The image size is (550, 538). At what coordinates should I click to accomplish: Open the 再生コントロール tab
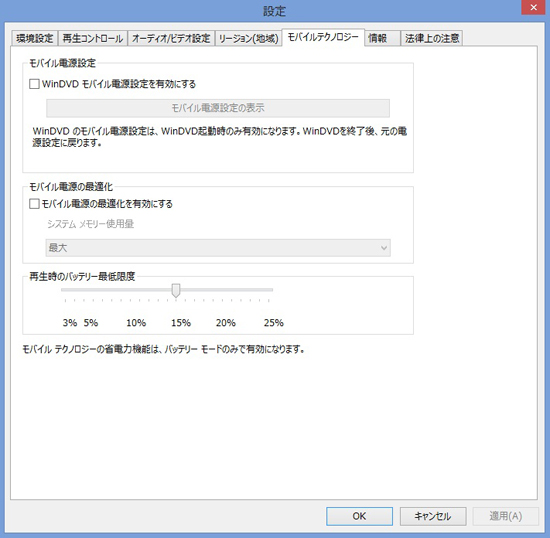point(93,38)
